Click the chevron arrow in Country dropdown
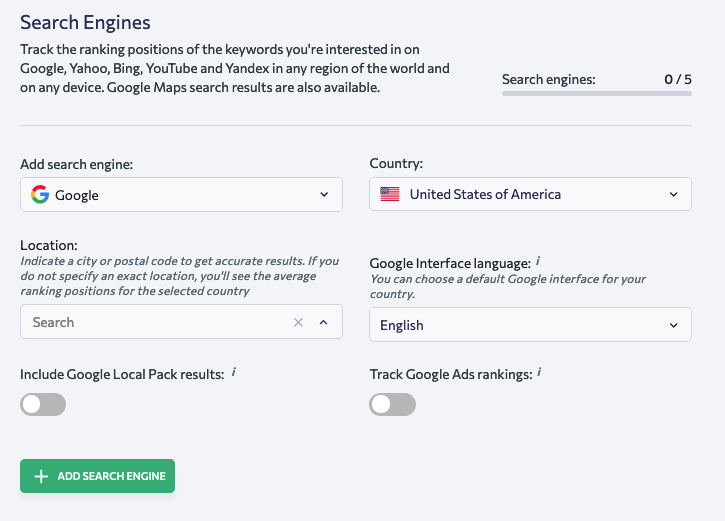 pos(674,195)
